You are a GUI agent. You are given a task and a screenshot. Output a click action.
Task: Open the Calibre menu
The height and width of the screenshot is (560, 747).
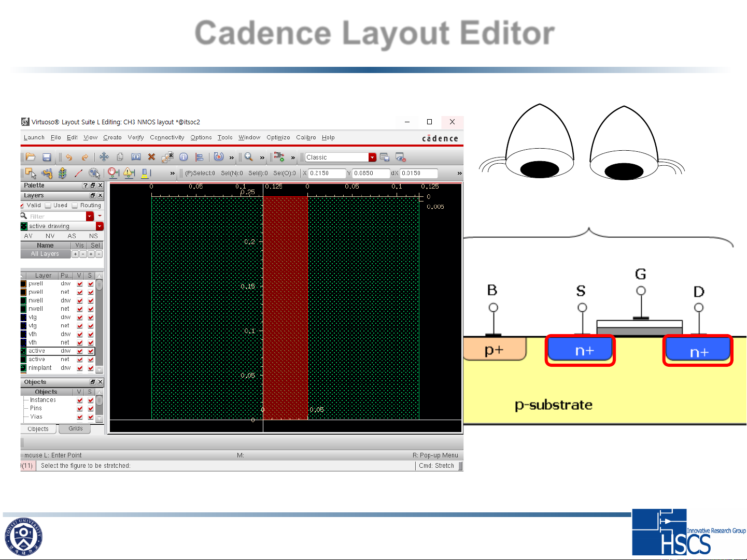306,138
